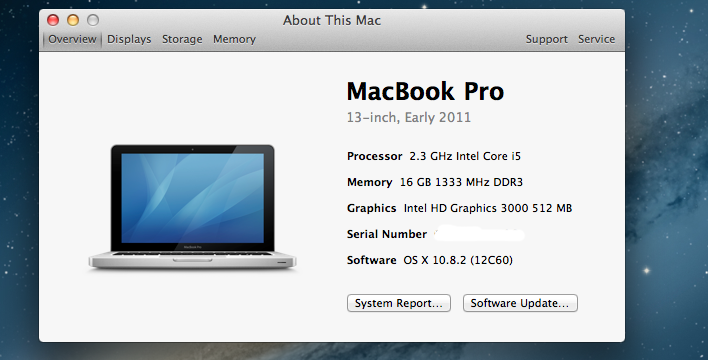Click the MacBook Pro laptop image
708x360 pixels.
(192, 207)
